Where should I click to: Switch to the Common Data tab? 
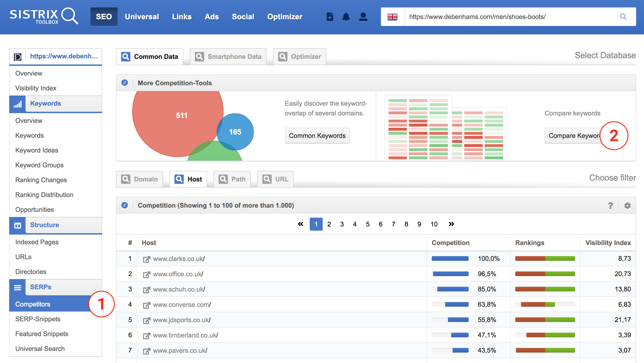click(x=149, y=57)
